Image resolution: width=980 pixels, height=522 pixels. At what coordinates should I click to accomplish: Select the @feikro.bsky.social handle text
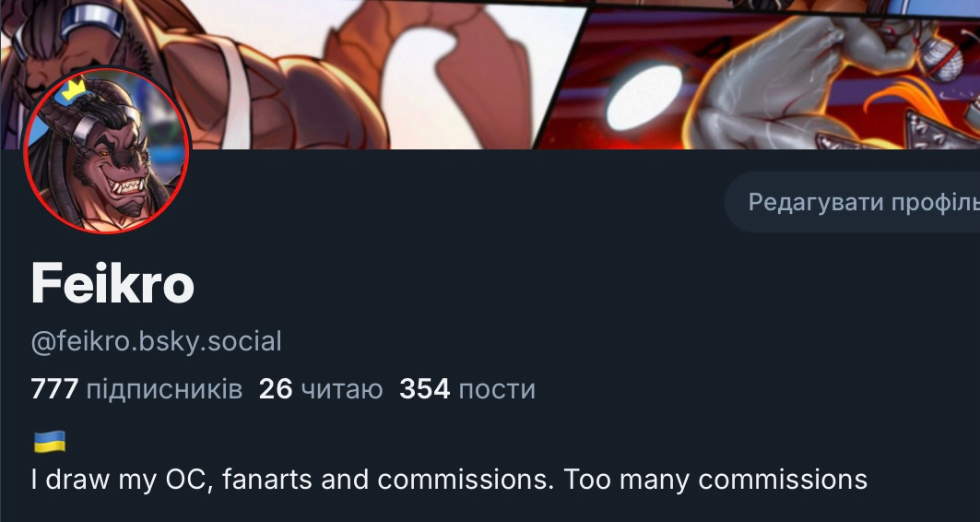coord(156,341)
